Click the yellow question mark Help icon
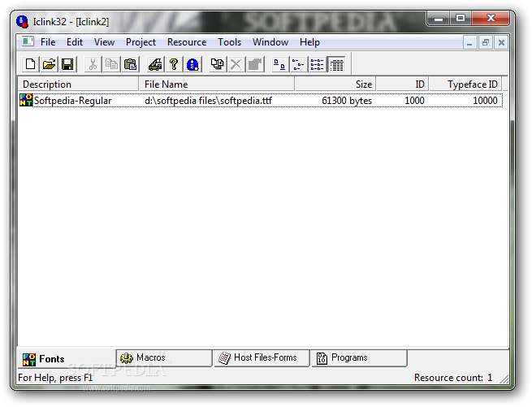This screenshot has height=407, width=532. click(x=174, y=64)
